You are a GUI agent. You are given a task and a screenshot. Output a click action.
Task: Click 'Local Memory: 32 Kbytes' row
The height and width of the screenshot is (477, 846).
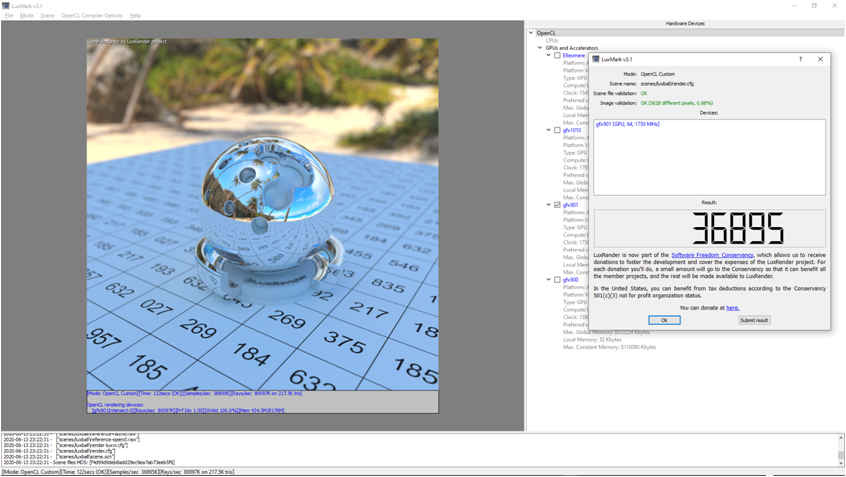coord(592,339)
